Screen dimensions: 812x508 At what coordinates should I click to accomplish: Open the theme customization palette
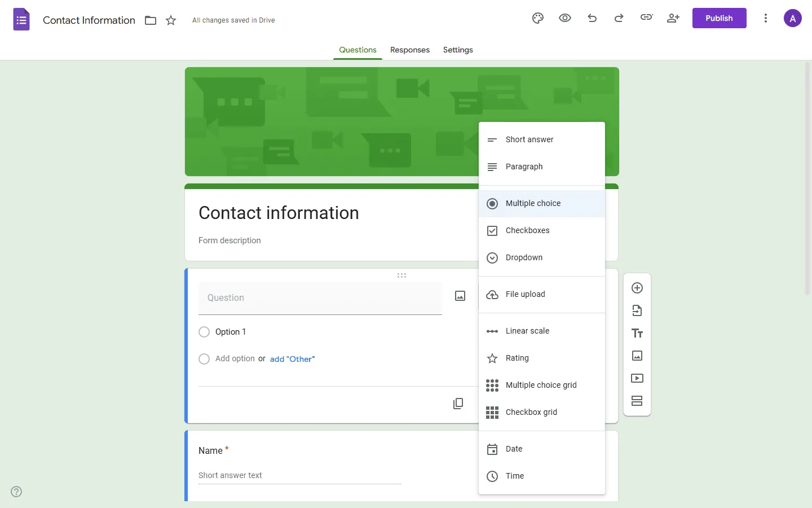pos(537,18)
